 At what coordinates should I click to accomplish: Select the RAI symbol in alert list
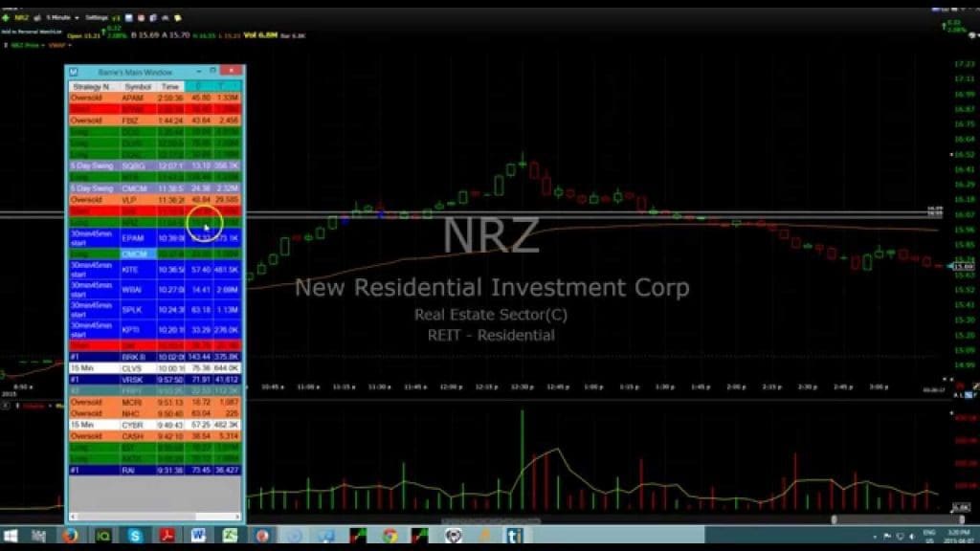click(x=129, y=471)
